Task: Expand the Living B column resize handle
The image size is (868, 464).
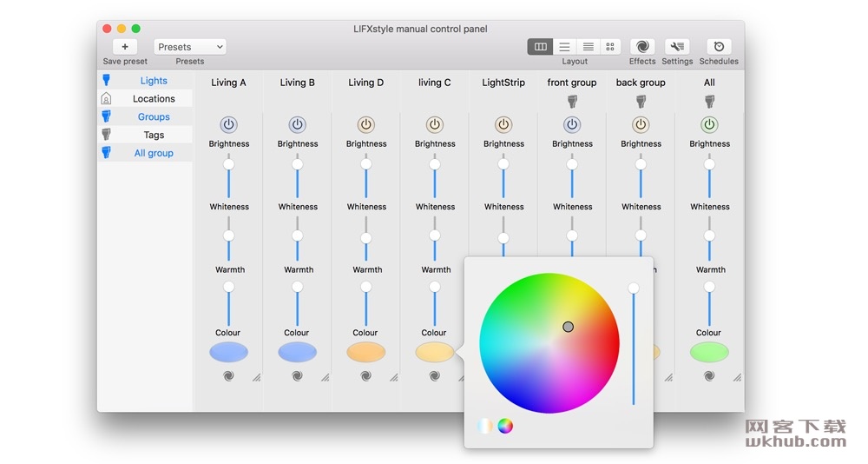Action: (x=325, y=377)
